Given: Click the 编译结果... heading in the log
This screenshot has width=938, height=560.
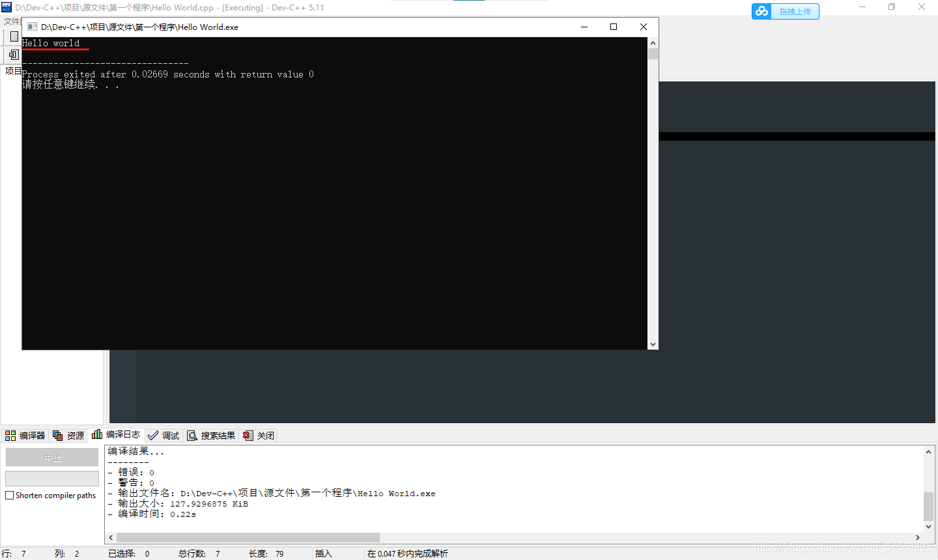Looking at the screenshot, I should 136,451.
